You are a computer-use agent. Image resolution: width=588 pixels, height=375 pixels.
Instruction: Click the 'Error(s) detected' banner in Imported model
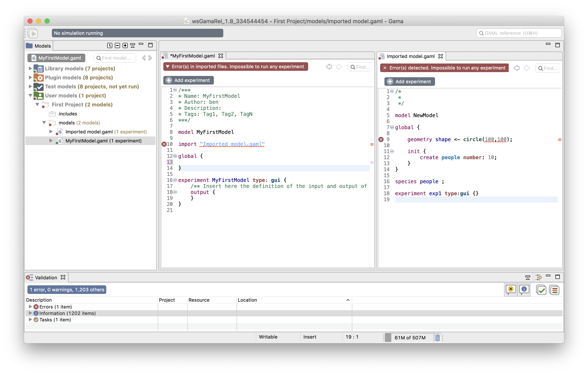pyautogui.click(x=444, y=68)
